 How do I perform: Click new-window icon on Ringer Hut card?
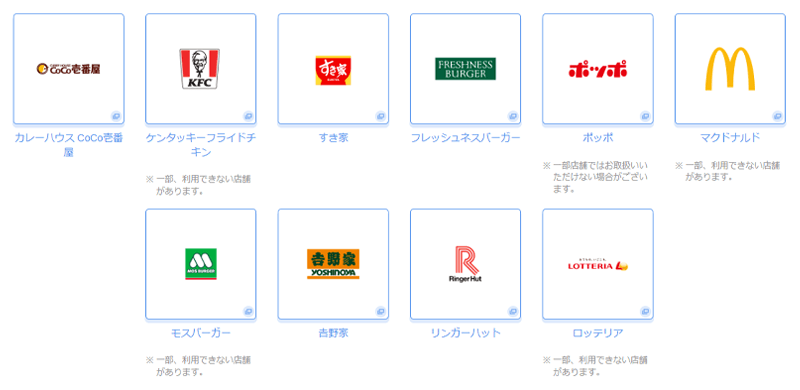coord(513,311)
